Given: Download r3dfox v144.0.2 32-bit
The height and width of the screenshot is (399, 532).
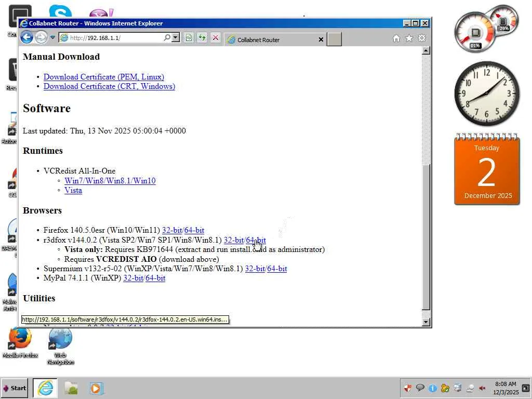Looking at the screenshot, I should click(234, 240).
